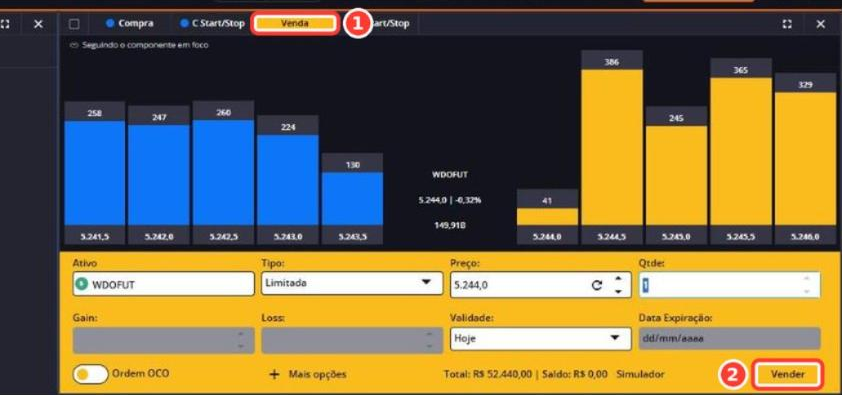Click the Loss input field
Viewport: 842px width, 395px height.
pos(352,340)
